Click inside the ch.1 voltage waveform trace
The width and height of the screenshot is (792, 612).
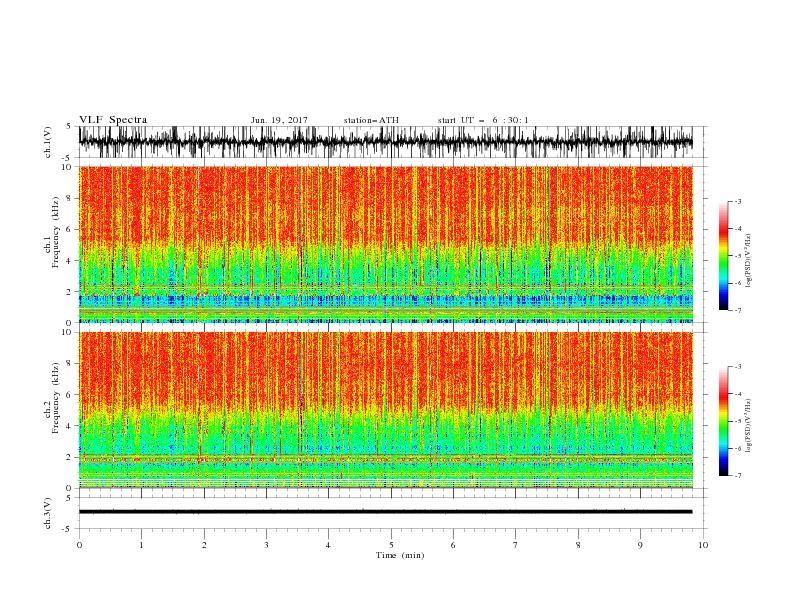click(385, 142)
